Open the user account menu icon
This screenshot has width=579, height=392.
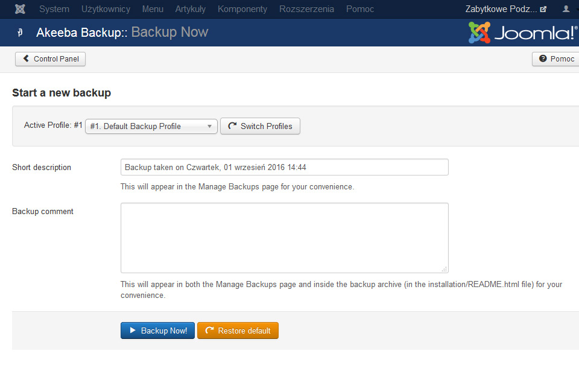click(566, 9)
